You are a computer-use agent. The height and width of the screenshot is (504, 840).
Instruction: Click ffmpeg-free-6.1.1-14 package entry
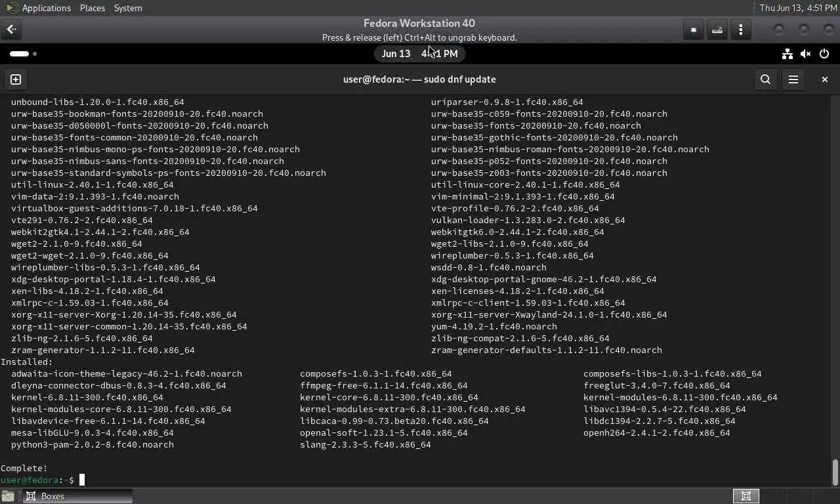[384, 385]
